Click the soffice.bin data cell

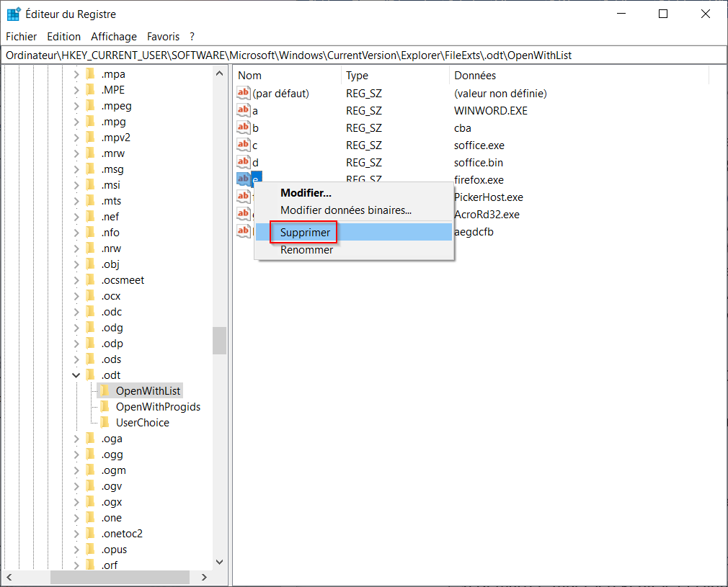pyautogui.click(x=478, y=162)
